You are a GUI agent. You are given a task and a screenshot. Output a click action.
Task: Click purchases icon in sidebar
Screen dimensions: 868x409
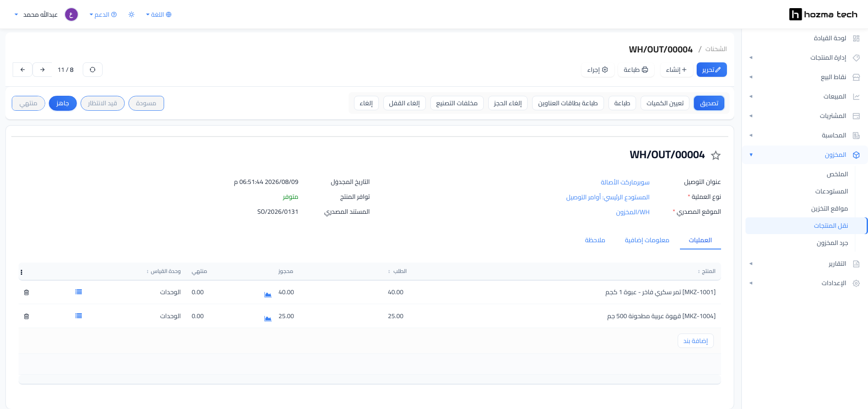tap(856, 116)
